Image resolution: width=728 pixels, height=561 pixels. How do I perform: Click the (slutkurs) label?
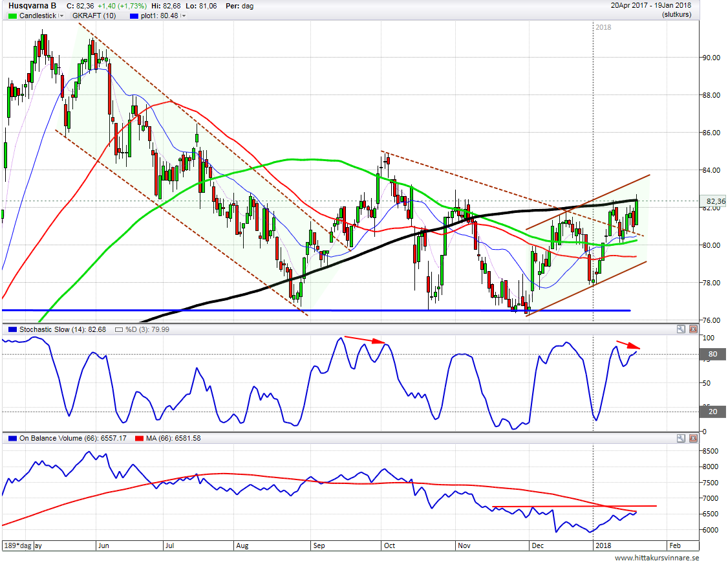tap(676, 15)
